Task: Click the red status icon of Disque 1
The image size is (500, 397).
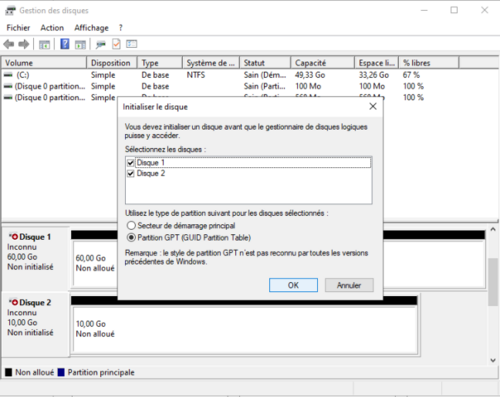Action: 14,237
